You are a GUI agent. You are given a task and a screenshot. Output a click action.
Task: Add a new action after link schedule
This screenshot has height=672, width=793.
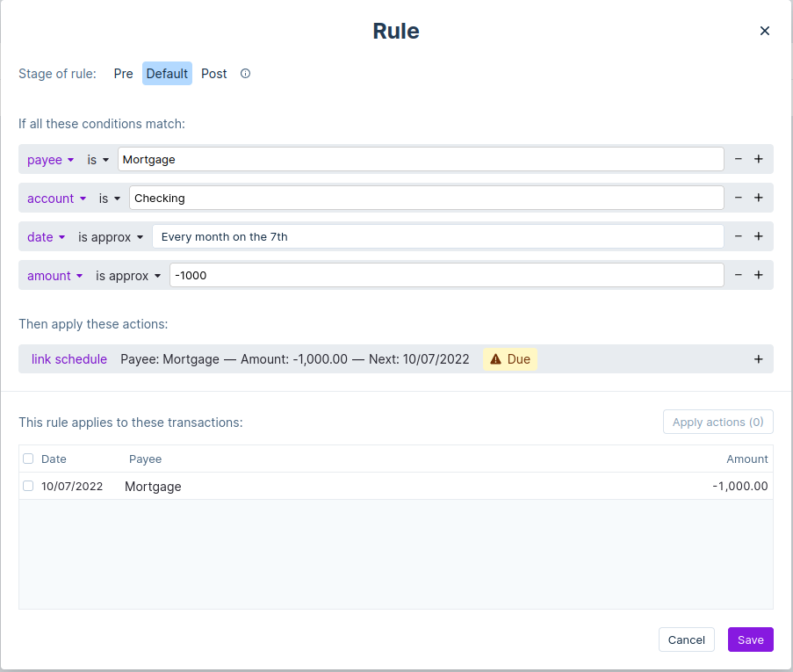click(x=758, y=359)
